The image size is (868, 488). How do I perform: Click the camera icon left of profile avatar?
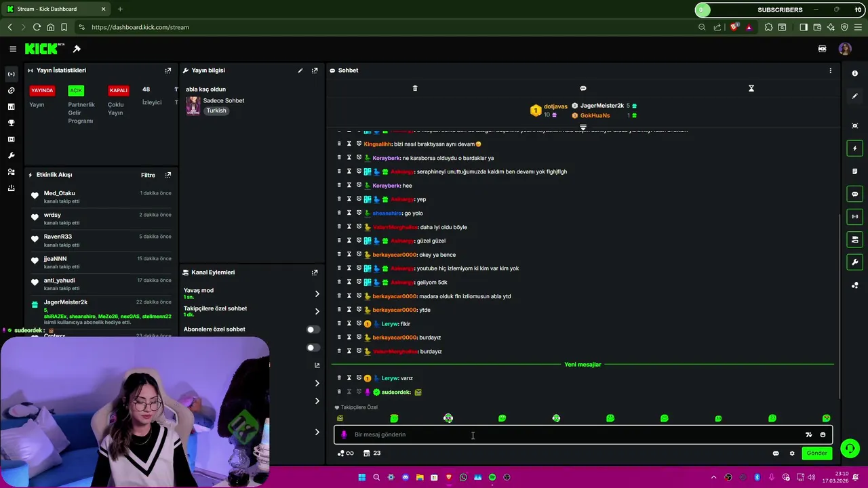823,49
